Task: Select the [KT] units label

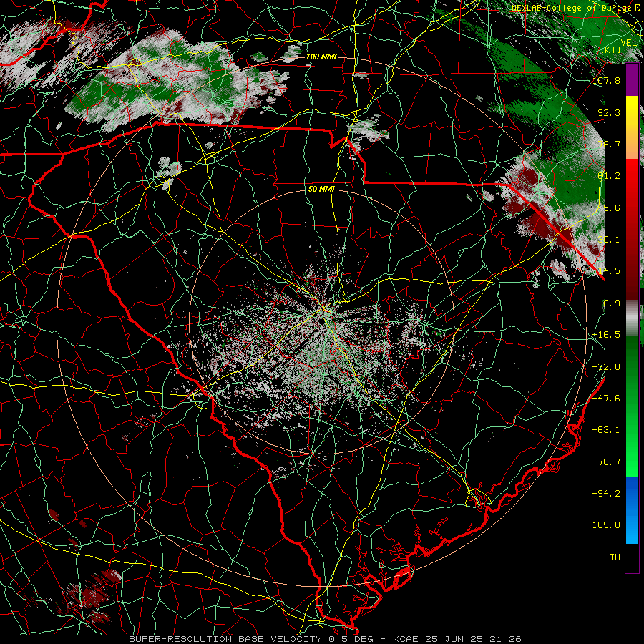Action: (x=610, y=49)
